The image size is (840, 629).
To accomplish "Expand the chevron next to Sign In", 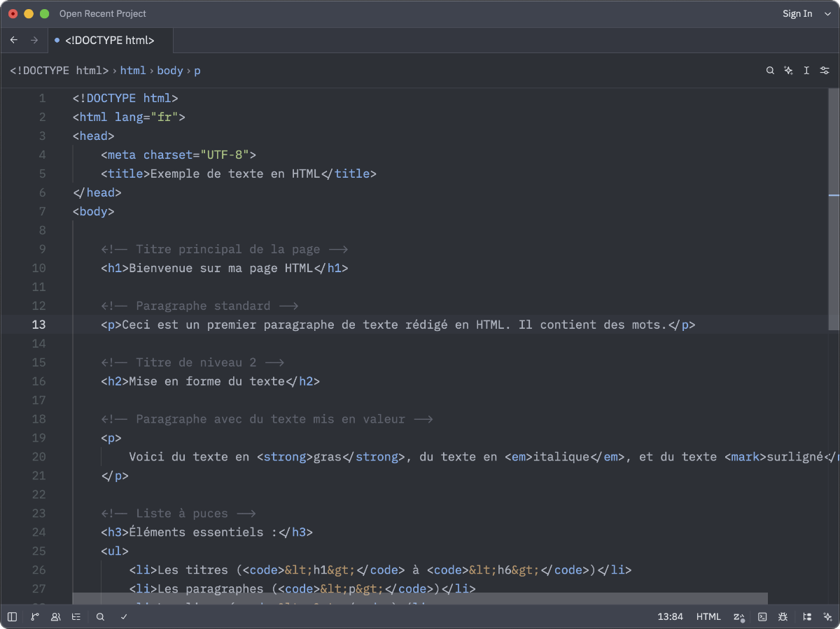I will tap(827, 14).
